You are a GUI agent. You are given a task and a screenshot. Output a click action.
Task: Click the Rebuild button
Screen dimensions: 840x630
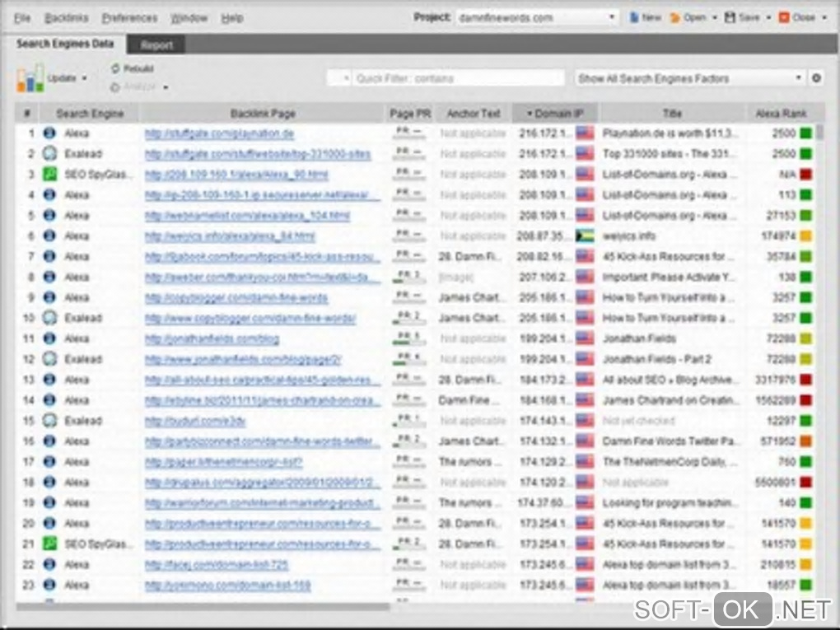(x=133, y=68)
